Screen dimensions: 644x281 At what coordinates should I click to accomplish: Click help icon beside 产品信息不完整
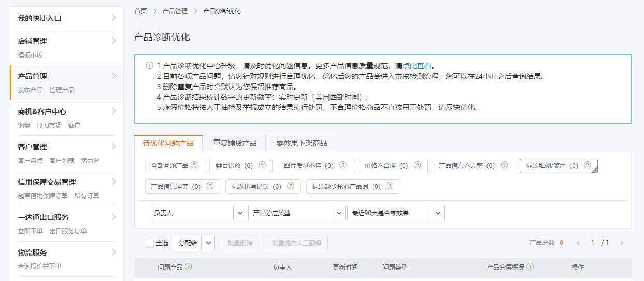pos(504,165)
